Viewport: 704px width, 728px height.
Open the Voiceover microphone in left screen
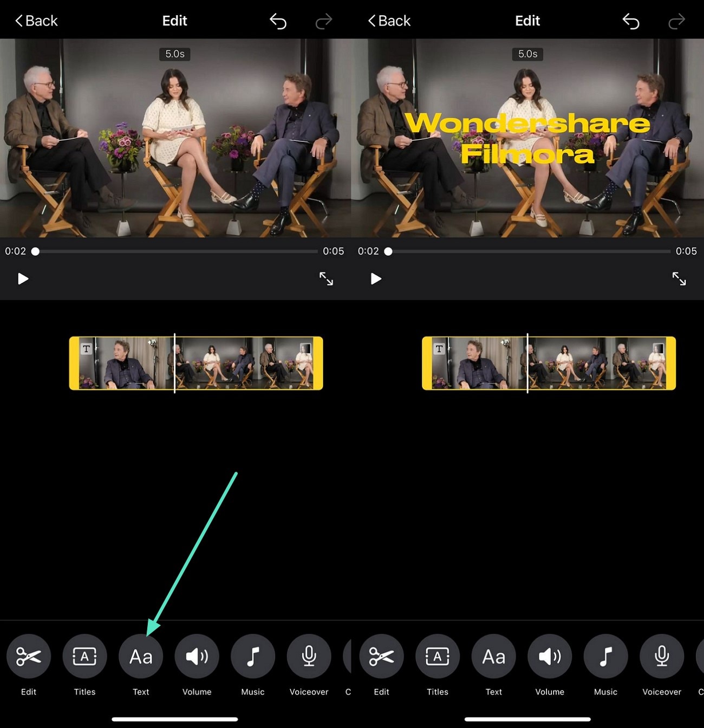(x=309, y=656)
